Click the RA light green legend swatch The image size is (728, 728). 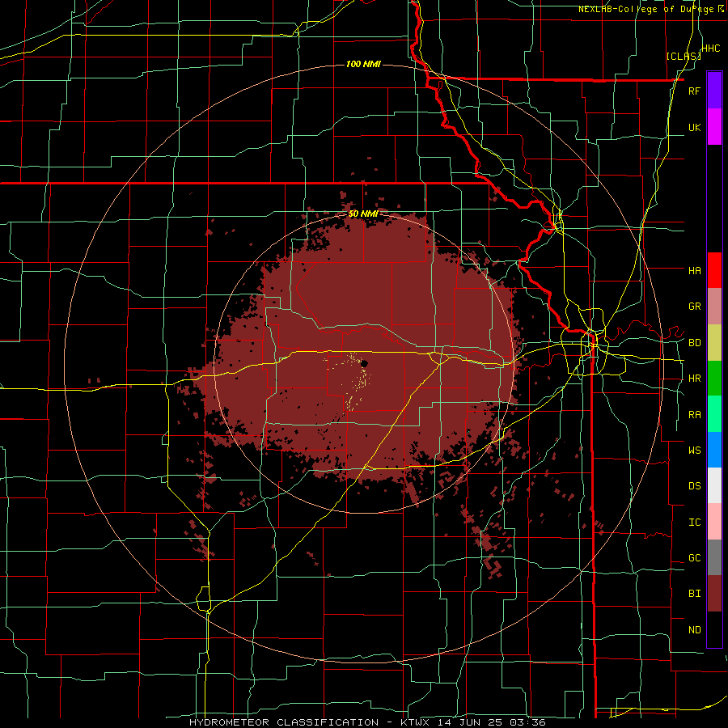[714, 414]
